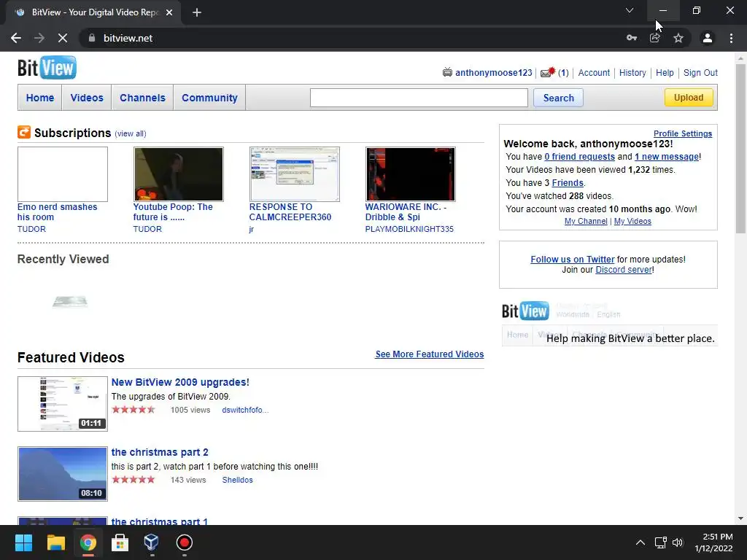Open anthonymoose123 username link
Screen dimensions: 747x560
click(x=494, y=72)
